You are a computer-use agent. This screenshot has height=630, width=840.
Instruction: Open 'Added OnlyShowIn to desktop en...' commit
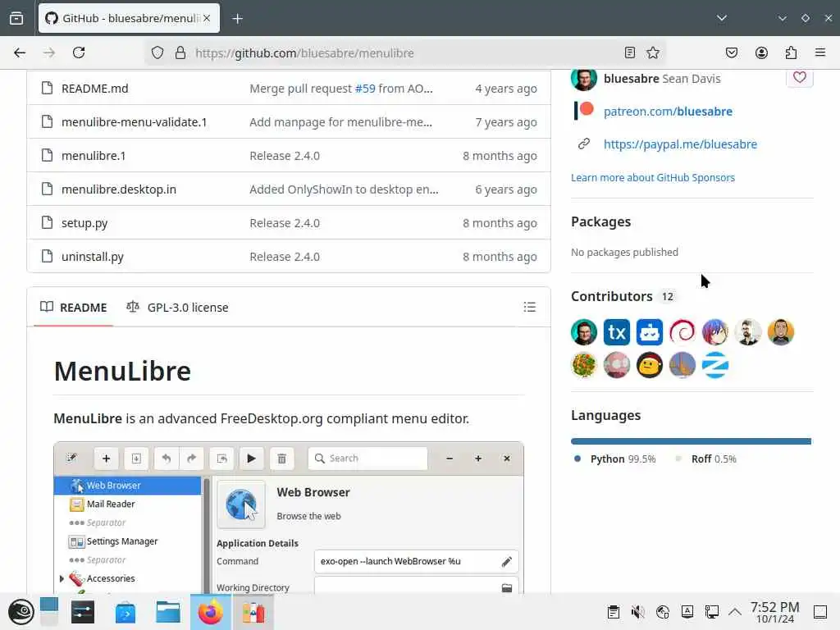point(344,189)
